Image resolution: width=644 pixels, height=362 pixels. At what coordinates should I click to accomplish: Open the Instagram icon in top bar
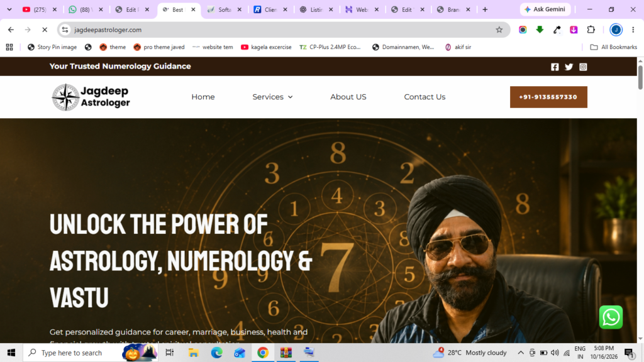tap(583, 67)
